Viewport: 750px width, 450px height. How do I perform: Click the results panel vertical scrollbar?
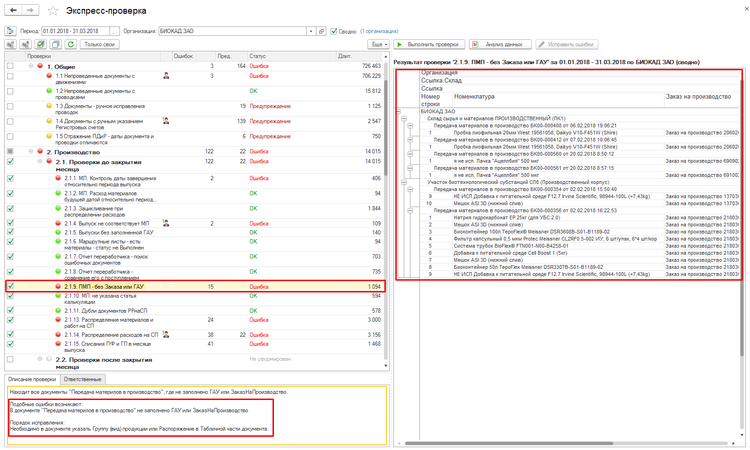pyautogui.click(x=742, y=220)
